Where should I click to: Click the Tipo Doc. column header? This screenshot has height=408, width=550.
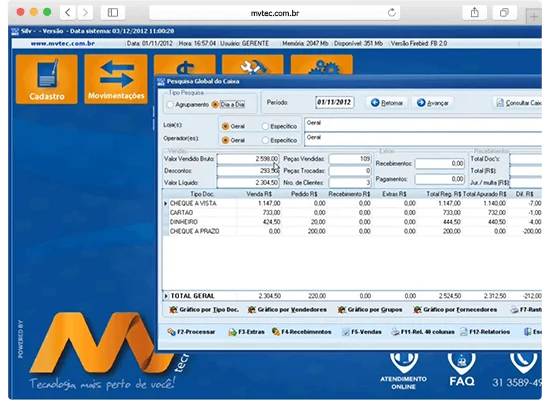click(202, 194)
